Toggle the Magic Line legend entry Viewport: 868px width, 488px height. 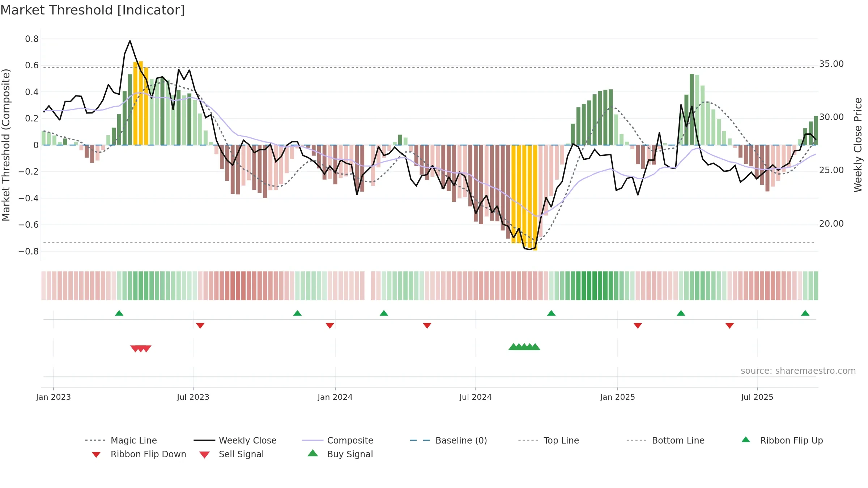click(x=121, y=440)
